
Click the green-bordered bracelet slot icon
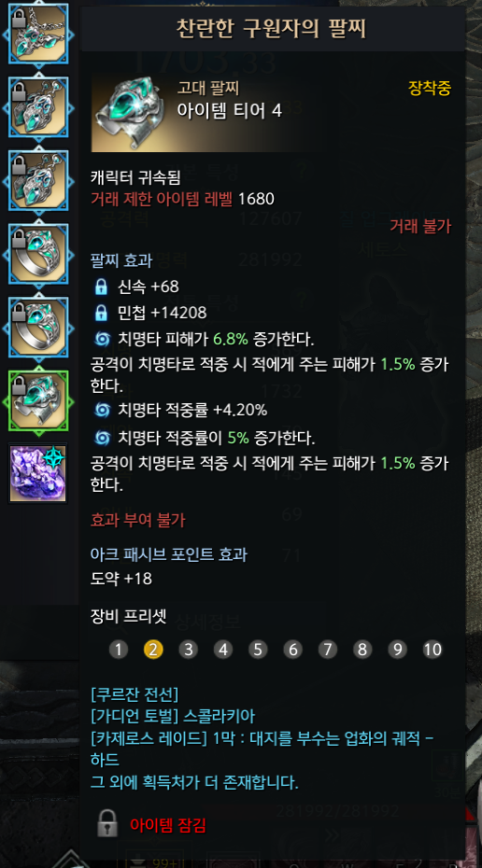(x=38, y=400)
